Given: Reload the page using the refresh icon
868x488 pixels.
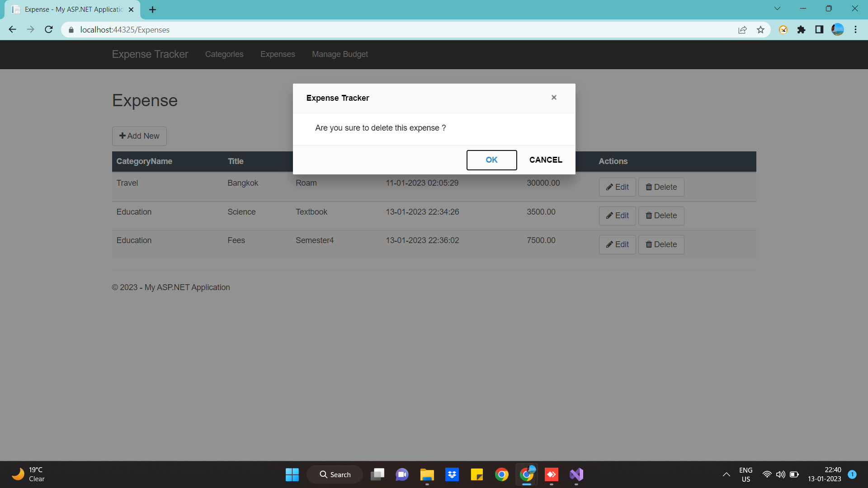Looking at the screenshot, I should click(x=48, y=29).
